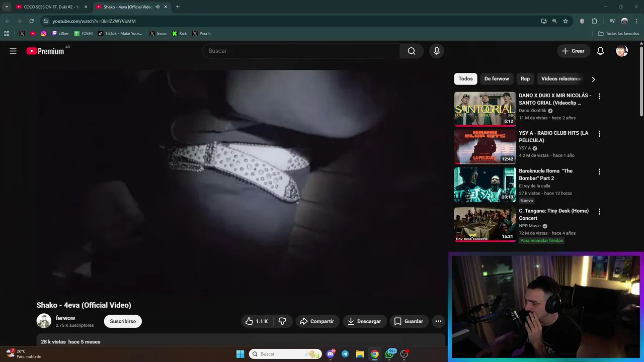644x362 pixels.
Task: Open Telegram from the taskbar
Action: click(345, 354)
